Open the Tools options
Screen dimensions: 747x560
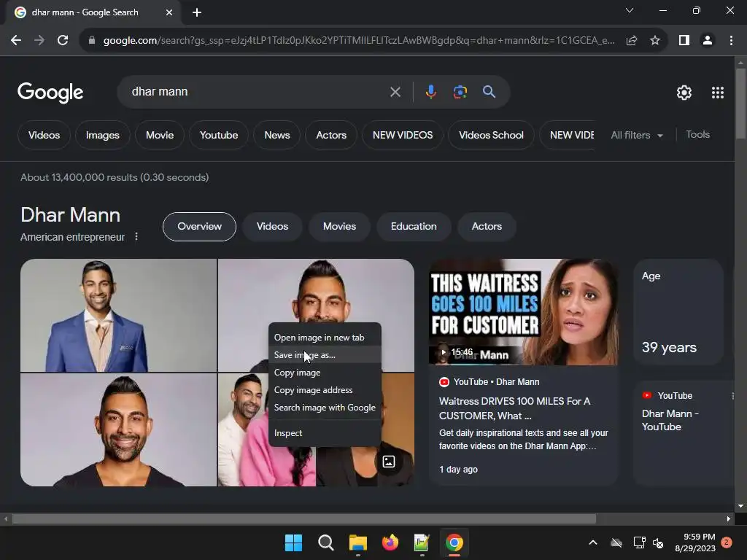697,135
